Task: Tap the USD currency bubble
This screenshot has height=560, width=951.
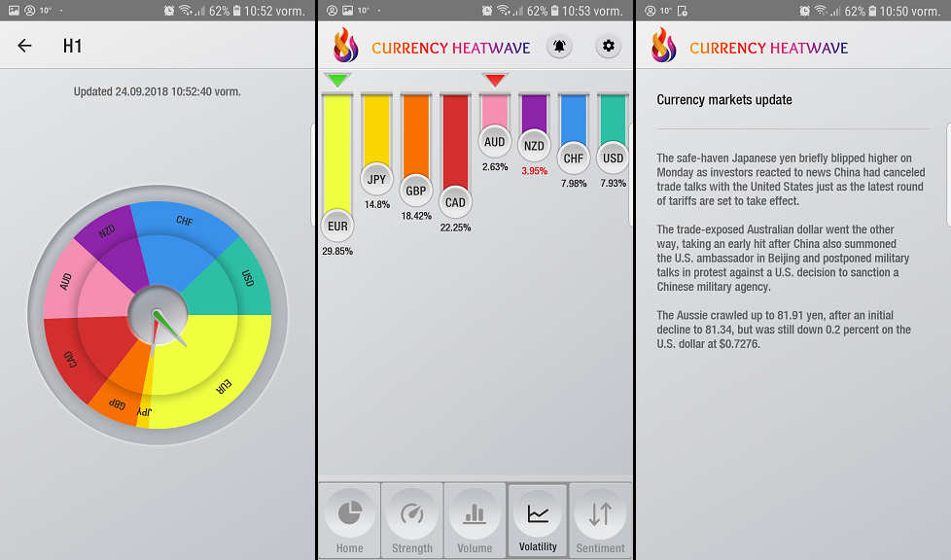Action: point(614,157)
